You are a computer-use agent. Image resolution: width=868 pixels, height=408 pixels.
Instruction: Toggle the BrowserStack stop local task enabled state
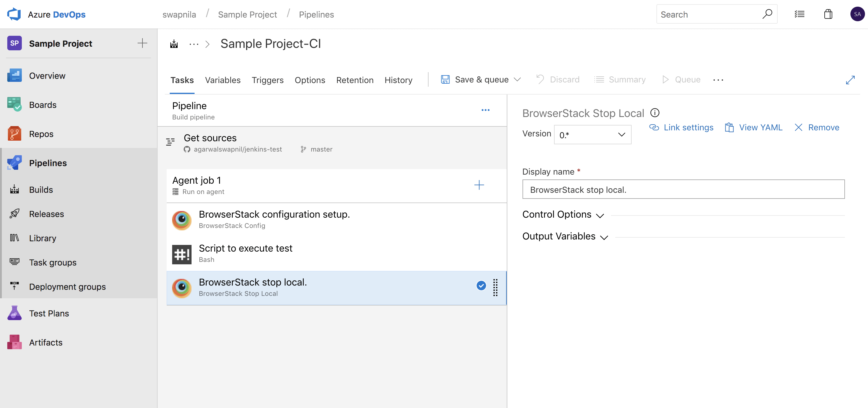481,285
